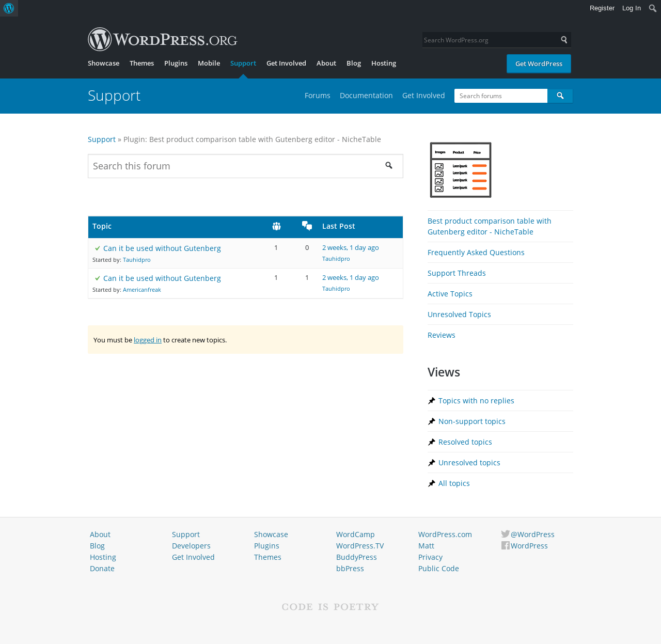Image resolution: width=661 pixels, height=644 pixels.
Task: Open Tauhidpro's 'Can it be used without Gutenberg' topic
Action: pos(162,248)
